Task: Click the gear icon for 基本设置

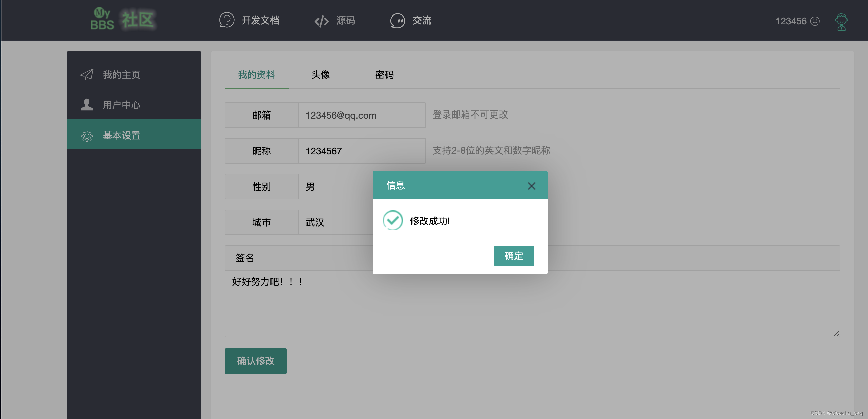Action: pos(87,136)
